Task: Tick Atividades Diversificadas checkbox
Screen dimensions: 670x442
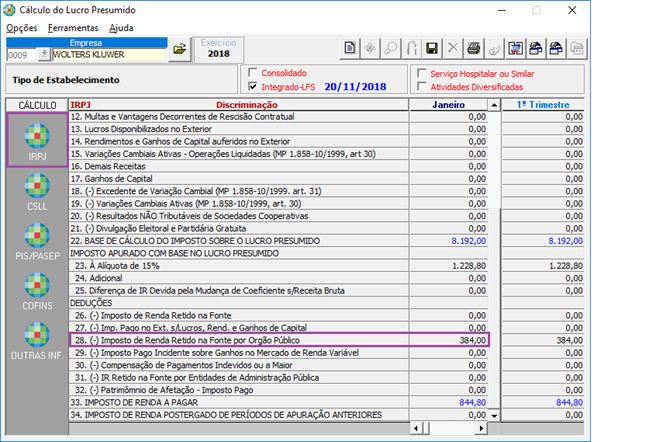Action: tap(422, 86)
